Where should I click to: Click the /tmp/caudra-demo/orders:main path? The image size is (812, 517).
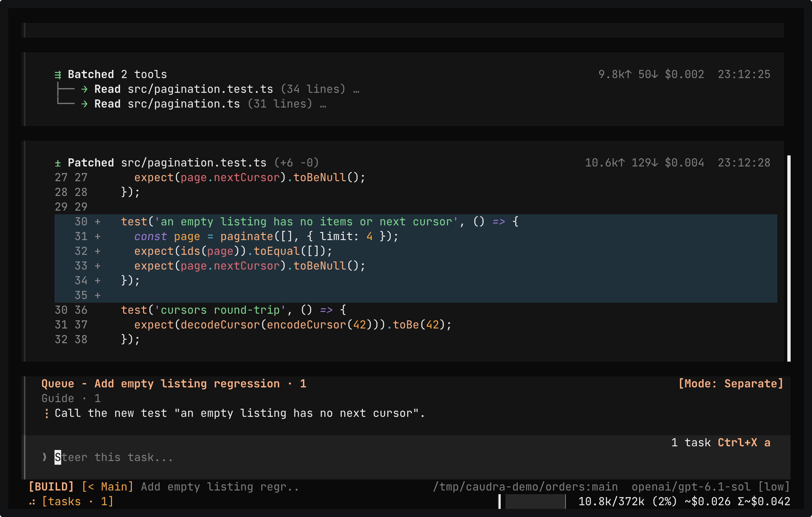525,487
